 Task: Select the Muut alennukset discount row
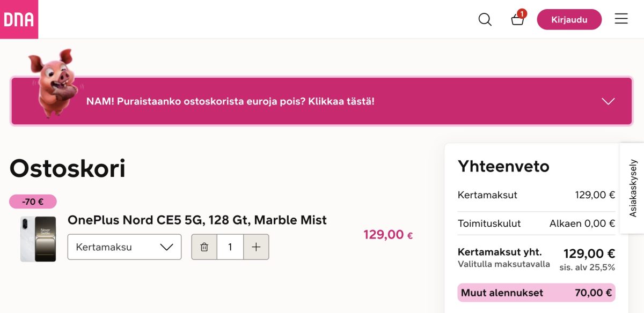click(536, 293)
